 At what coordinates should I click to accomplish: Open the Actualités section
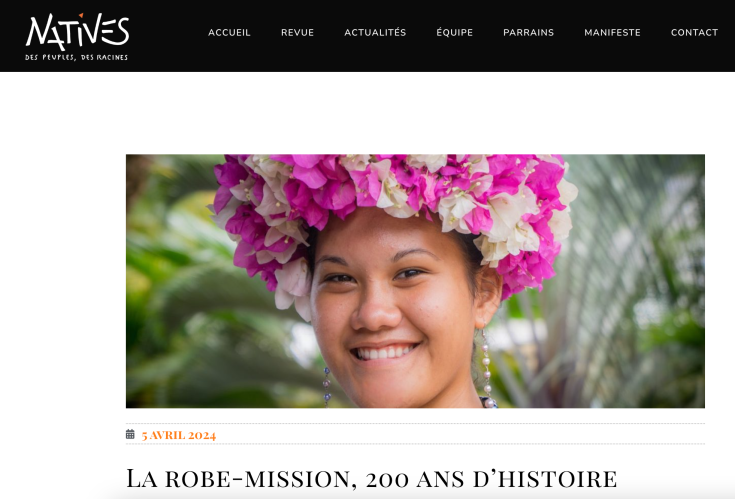tap(375, 32)
